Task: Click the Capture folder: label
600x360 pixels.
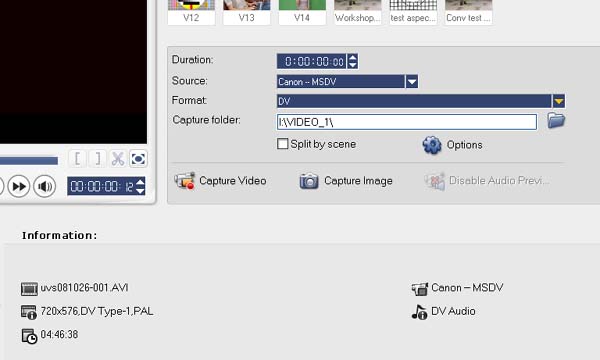Action: coord(207,120)
